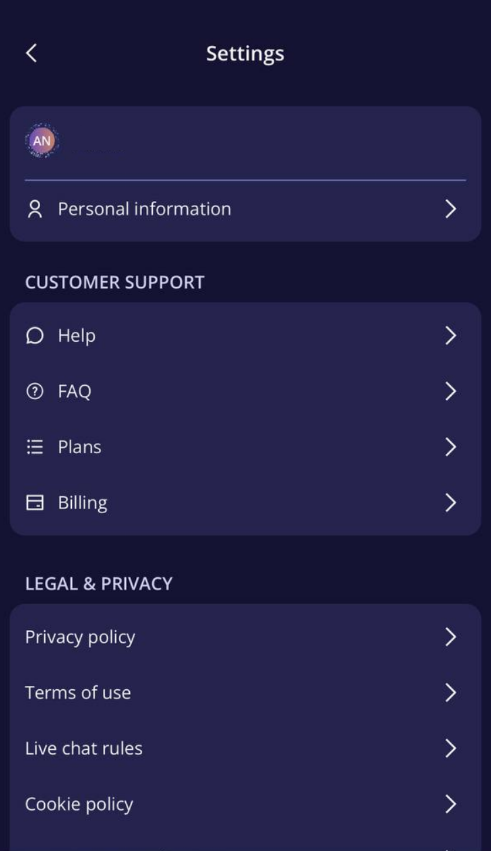
Task: Expand Personal information via its chevron
Action: [450, 209]
